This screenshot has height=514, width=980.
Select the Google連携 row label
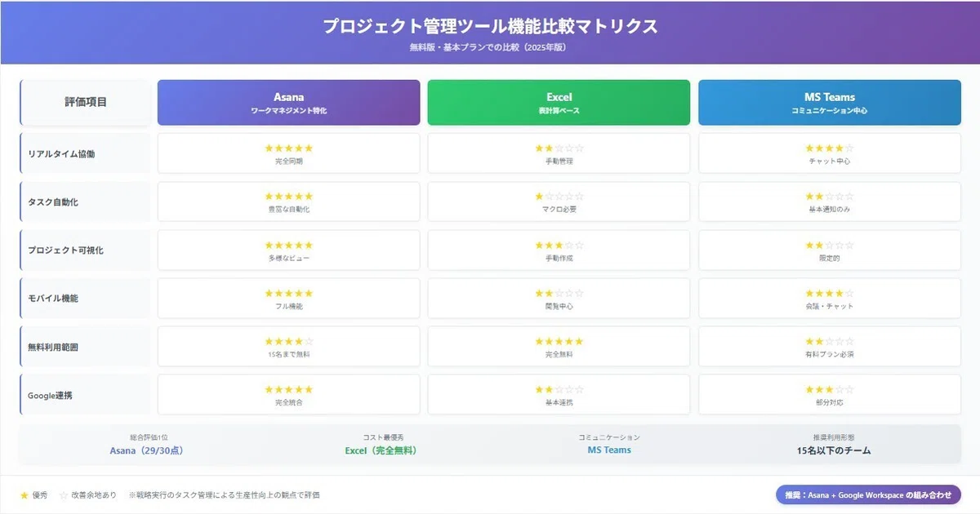(x=86, y=395)
